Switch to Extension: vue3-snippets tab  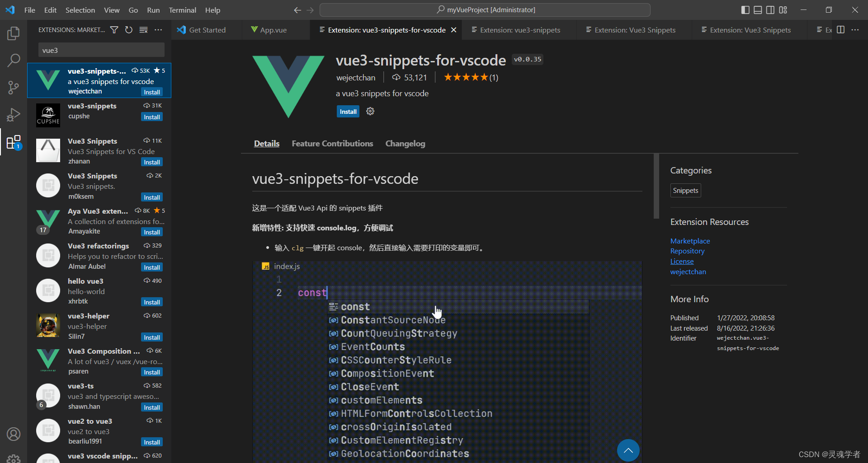[x=520, y=30]
